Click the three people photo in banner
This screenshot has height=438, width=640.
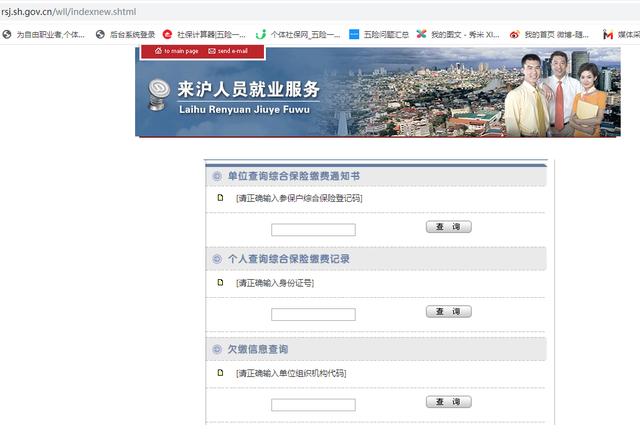(556, 94)
